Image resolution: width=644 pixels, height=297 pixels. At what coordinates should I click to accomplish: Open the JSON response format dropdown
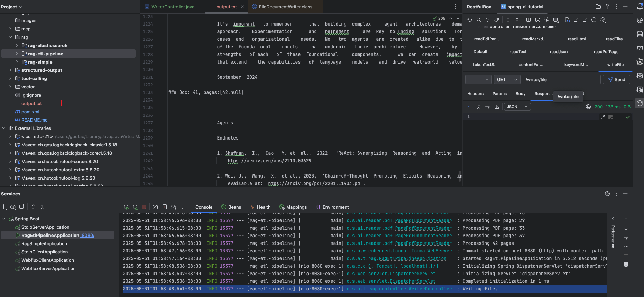tap(517, 107)
